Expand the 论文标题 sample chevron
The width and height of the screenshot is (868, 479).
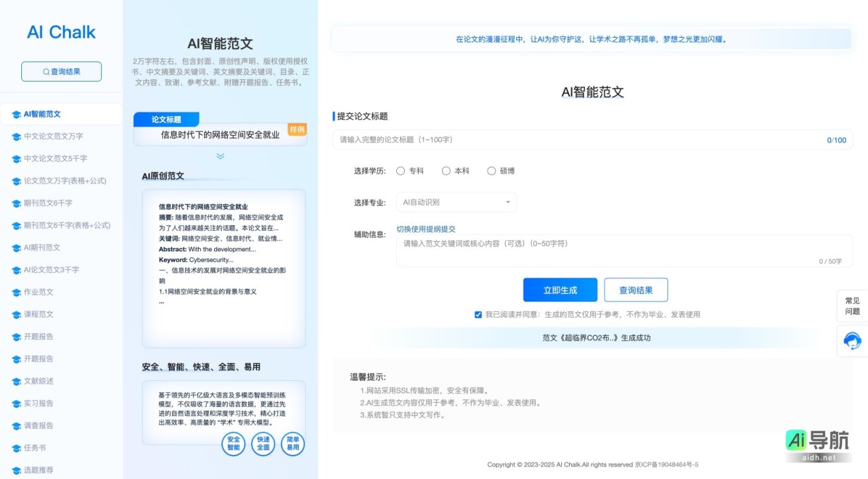tap(221, 157)
